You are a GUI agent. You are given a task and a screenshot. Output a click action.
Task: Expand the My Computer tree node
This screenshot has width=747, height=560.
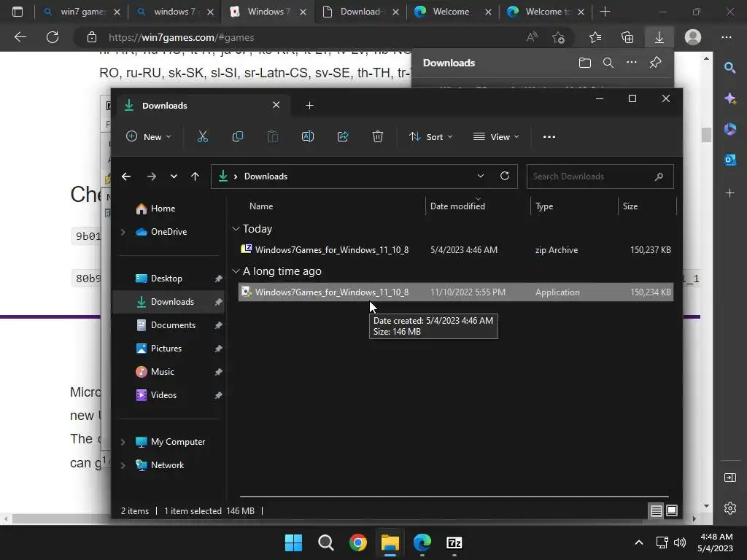(123, 442)
